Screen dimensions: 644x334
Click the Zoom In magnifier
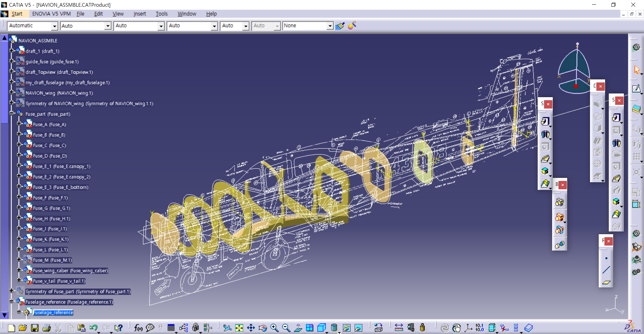(274, 328)
